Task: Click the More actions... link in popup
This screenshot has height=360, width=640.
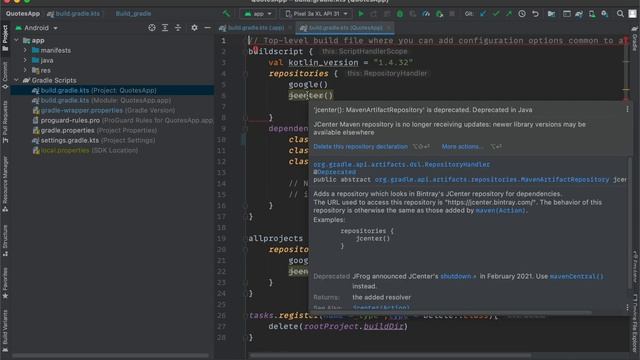Action: click(x=462, y=147)
